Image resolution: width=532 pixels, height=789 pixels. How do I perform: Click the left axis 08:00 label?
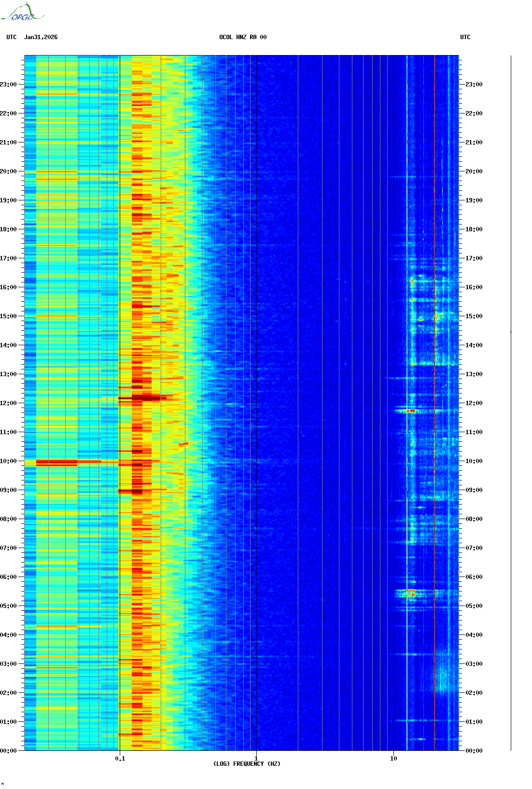click(x=8, y=519)
